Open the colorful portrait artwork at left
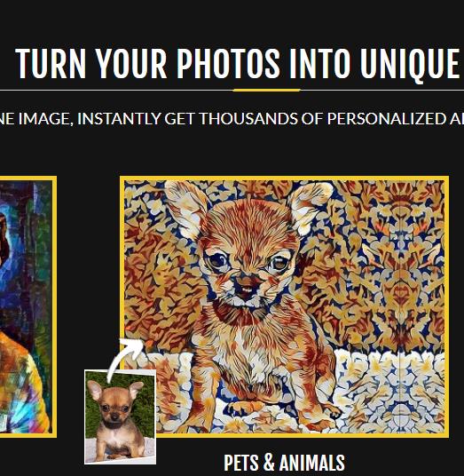The width and height of the screenshot is (464, 476). coord(26,306)
